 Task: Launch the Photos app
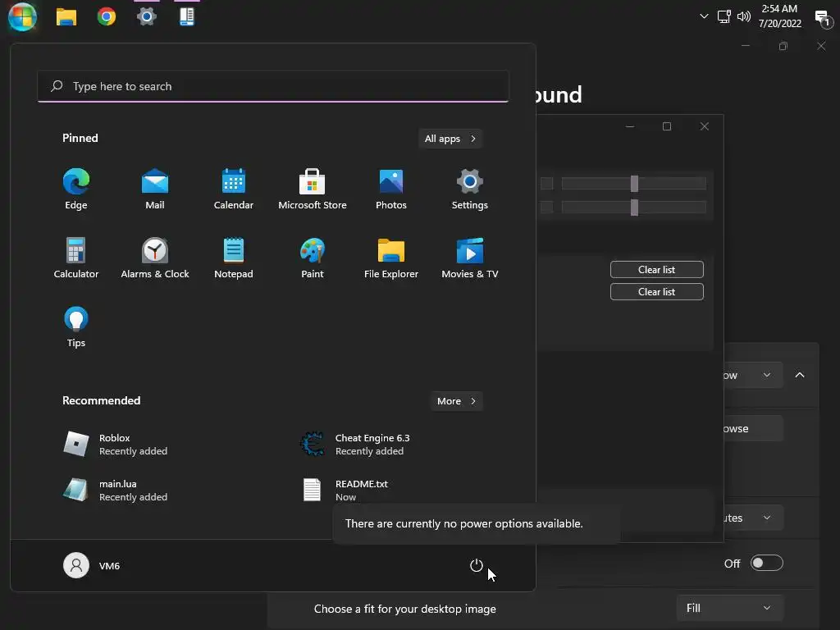[x=391, y=189]
